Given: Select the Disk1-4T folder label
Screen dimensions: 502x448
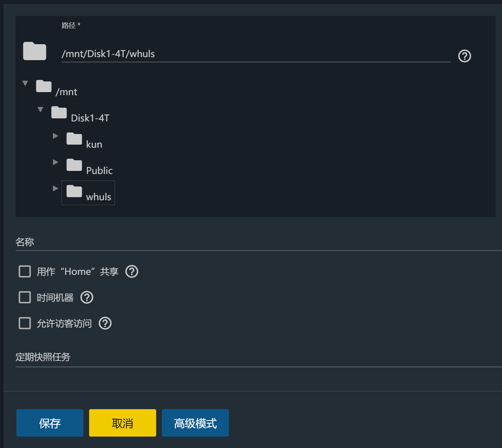Looking at the screenshot, I should [90, 118].
